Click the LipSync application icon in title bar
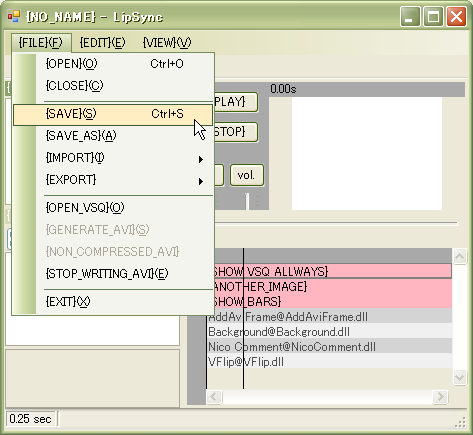The image size is (473, 435). tap(14, 16)
